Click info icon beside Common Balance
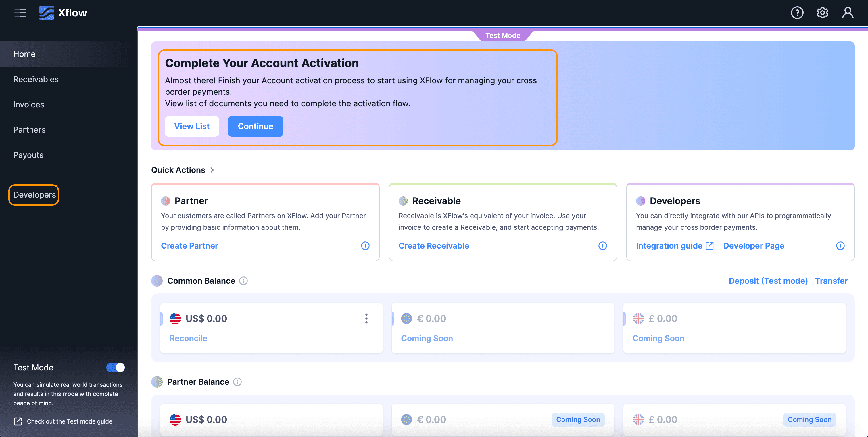This screenshot has width=868, height=437. pos(243,281)
